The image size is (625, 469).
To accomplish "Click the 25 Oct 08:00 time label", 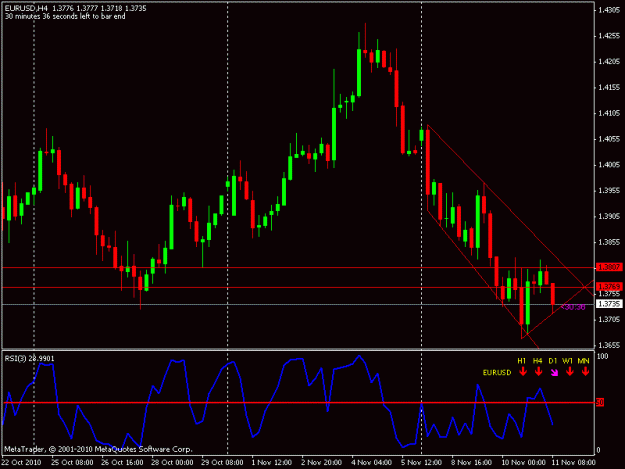I will 72,462.
